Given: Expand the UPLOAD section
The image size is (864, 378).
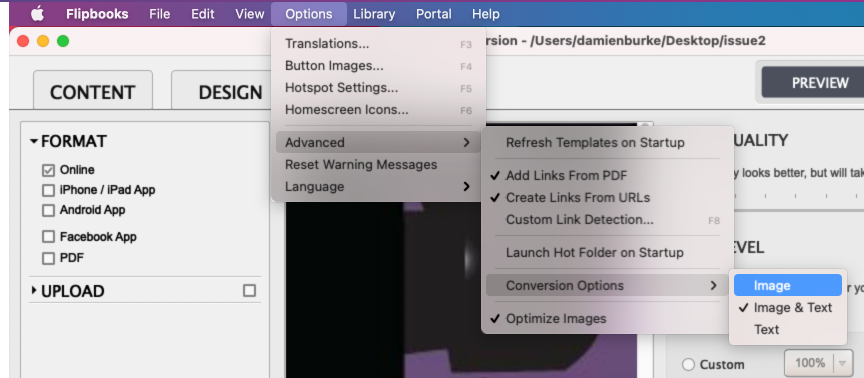Looking at the screenshot, I should pos(34,290).
